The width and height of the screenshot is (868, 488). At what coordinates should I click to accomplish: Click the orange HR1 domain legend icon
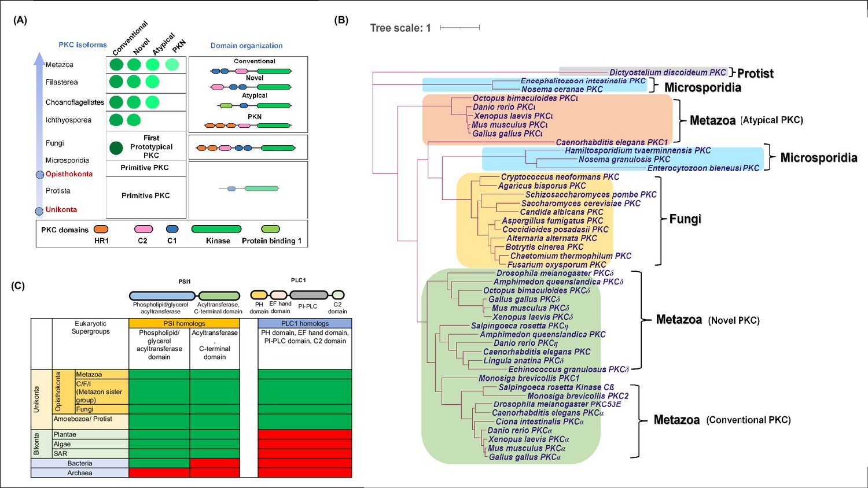(101, 230)
